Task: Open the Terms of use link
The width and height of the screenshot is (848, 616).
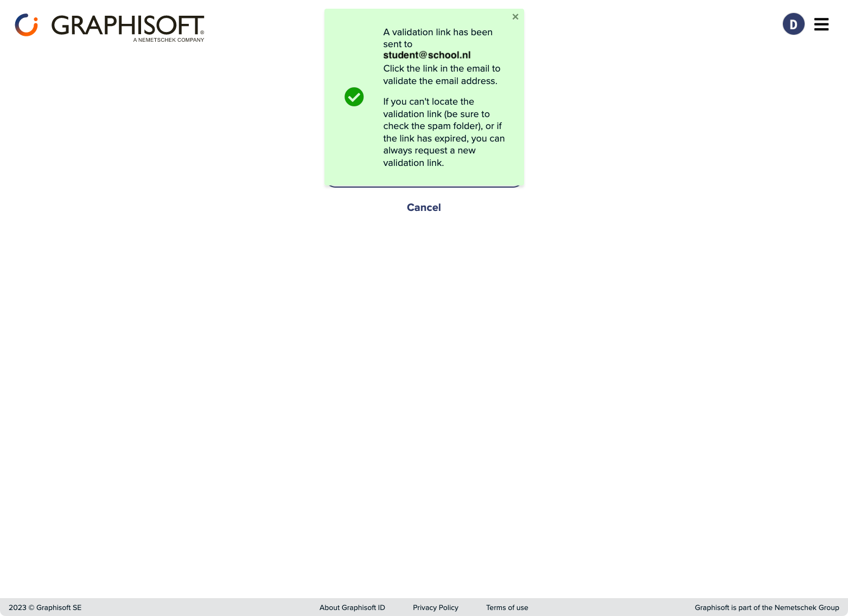Action: coord(507,607)
